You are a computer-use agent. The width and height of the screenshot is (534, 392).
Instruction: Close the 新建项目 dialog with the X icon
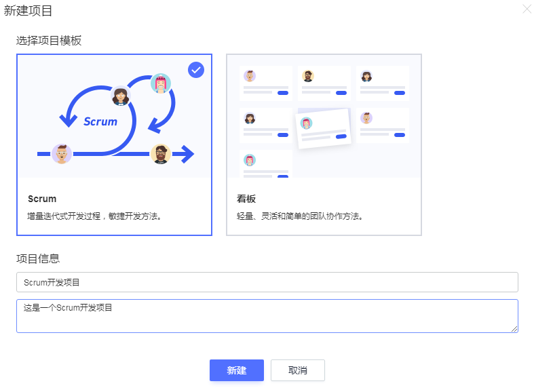527,9
